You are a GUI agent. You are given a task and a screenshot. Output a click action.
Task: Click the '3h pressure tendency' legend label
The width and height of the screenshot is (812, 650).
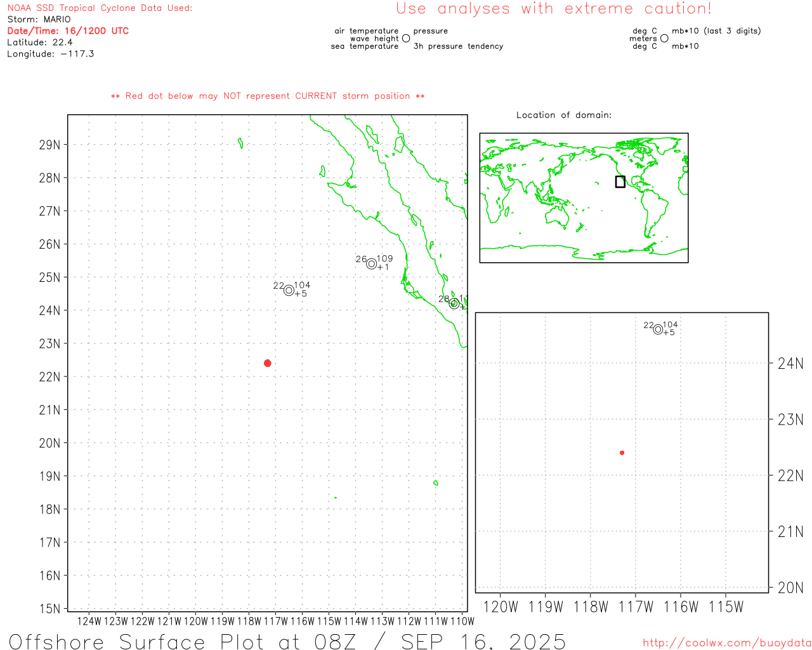pyautogui.click(x=459, y=46)
